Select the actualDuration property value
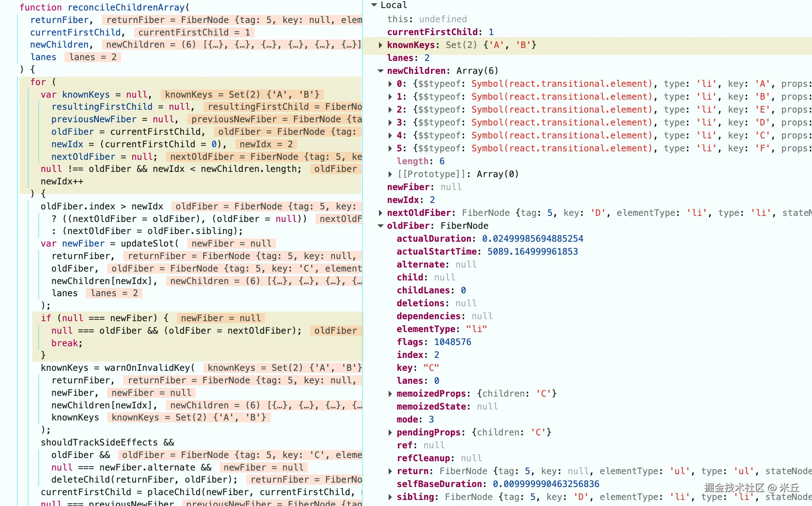The image size is (812, 506). tap(532, 238)
